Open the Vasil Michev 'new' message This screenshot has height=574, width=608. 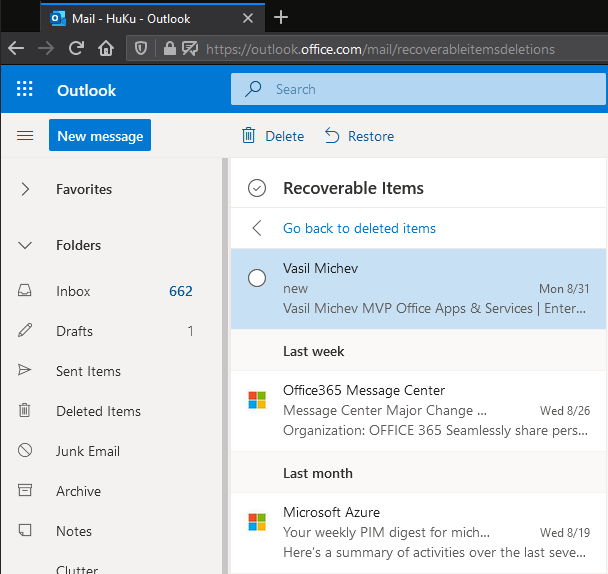tap(418, 289)
